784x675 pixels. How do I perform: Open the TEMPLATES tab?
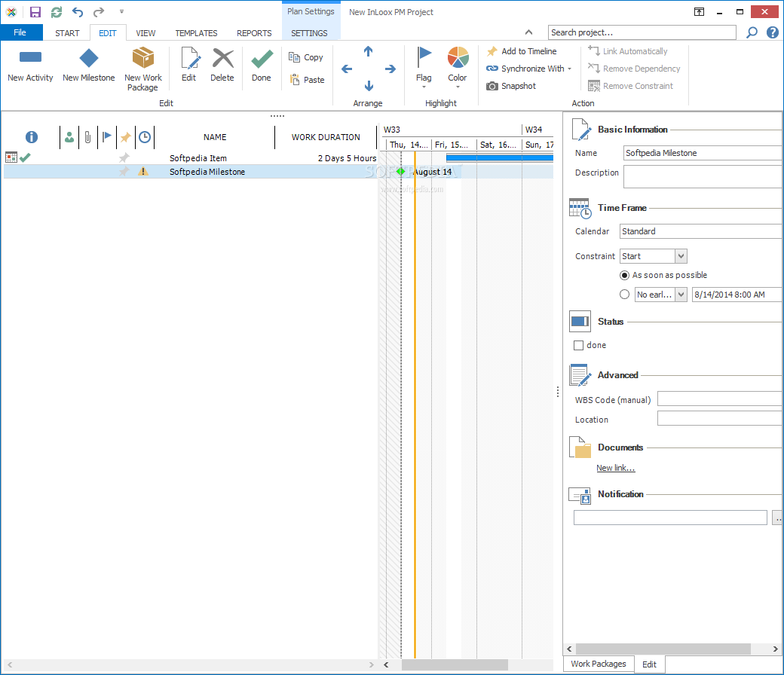click(x=196, y=33)
